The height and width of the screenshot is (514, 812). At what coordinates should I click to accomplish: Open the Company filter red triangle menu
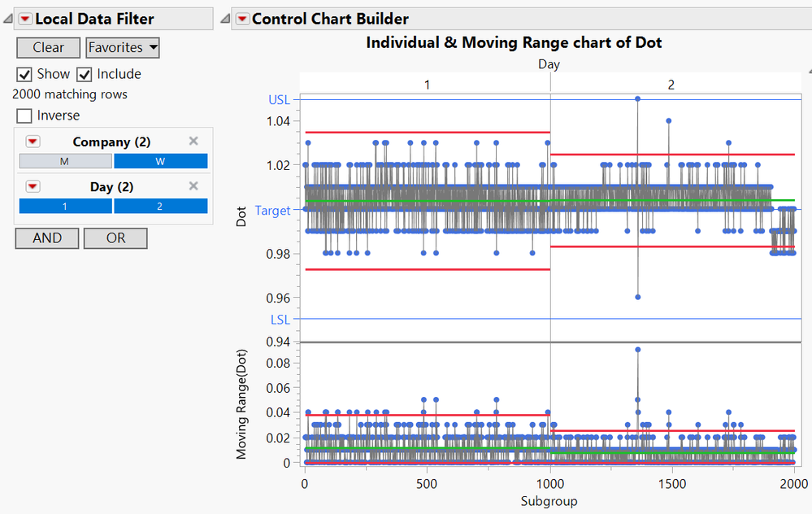(x=33, y=142)
